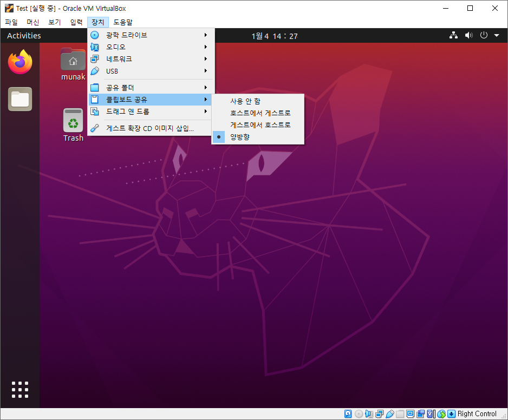Open the '도움말' menu
Viewport: 508px width, 420px height.
tap(123, 22)
